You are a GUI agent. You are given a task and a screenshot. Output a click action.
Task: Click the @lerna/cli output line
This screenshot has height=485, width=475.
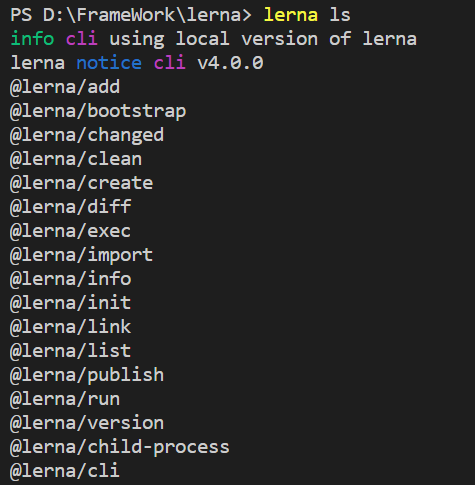coord(65,471)
